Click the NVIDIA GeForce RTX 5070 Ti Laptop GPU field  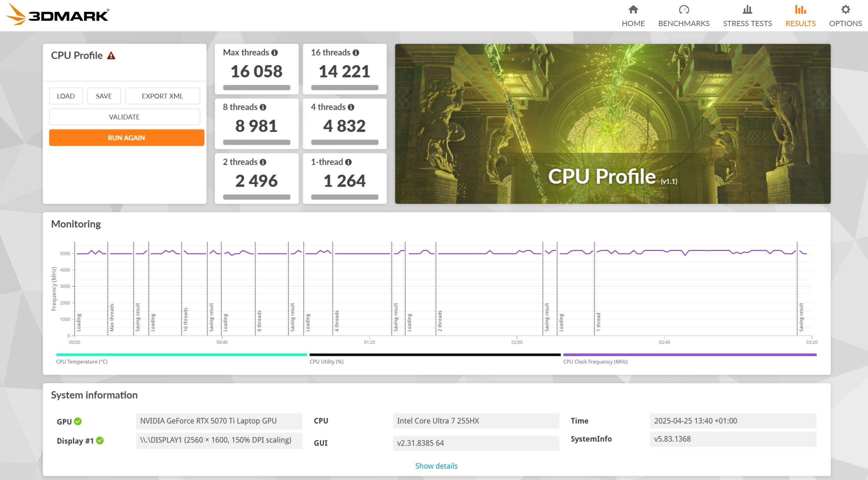(219, 421)
